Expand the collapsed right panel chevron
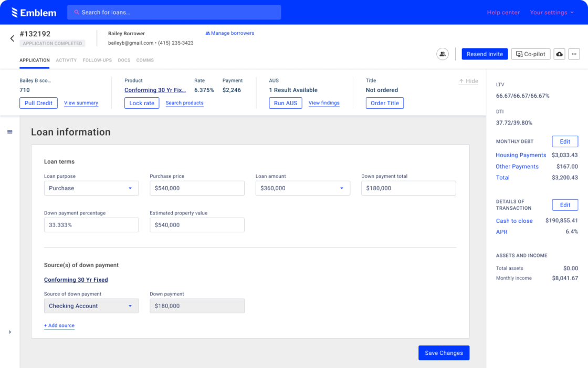Viewport: 588px width, 368px height. coord(9,332)
